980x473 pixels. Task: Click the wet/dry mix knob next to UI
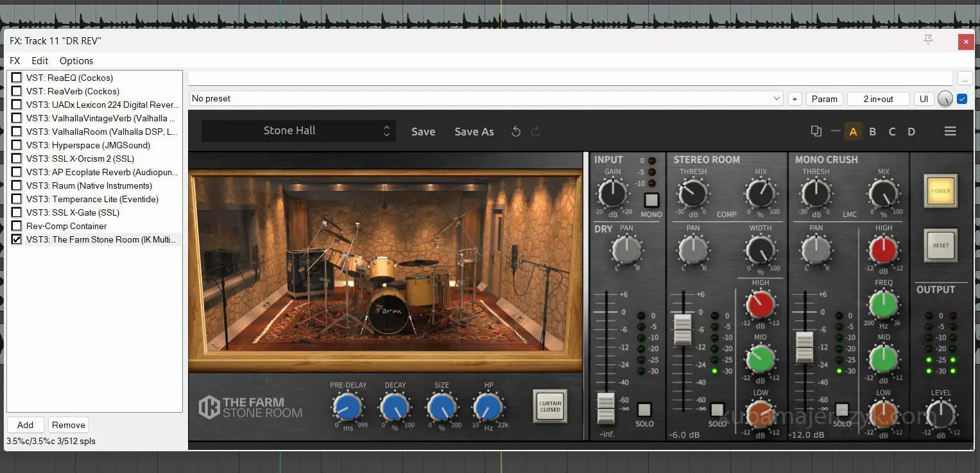coord(945,99)
